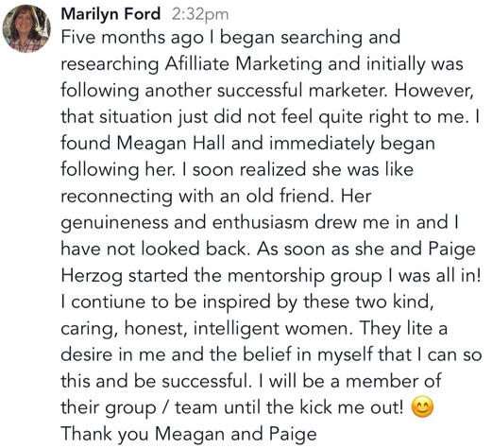Click 'Thank you Meagan and Paige' line
This screenshot has height=448, width=492.
click(x=189, y=435)
